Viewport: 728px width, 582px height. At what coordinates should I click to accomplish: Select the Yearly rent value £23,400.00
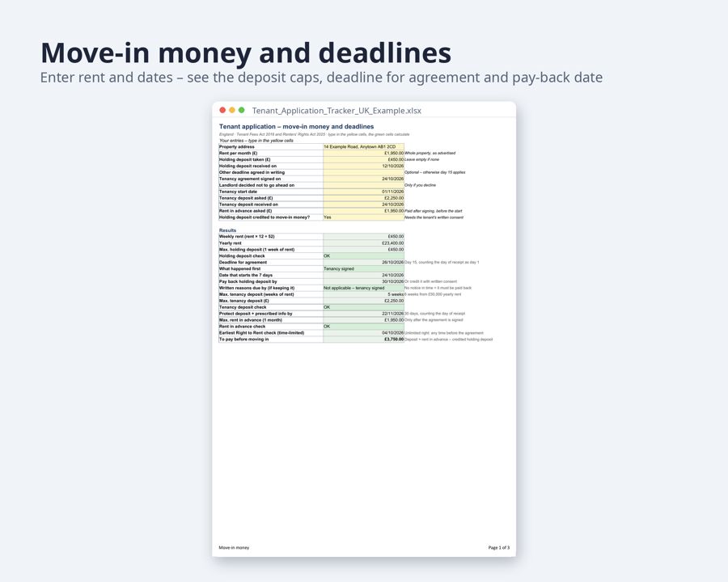point(363,243)
